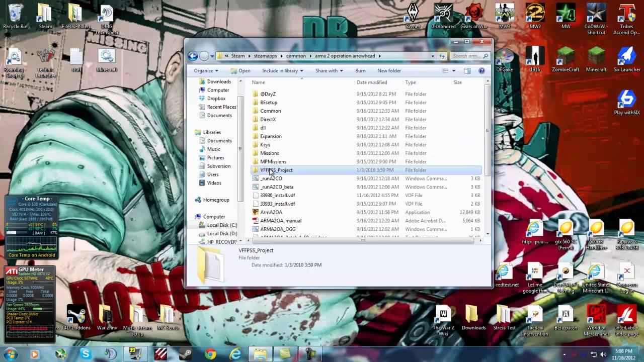Image resolution: width=644 pixels, height=362 pixels.
Task: Select the InterLabs Index page shortcut
Action: (x=627, y=320)
